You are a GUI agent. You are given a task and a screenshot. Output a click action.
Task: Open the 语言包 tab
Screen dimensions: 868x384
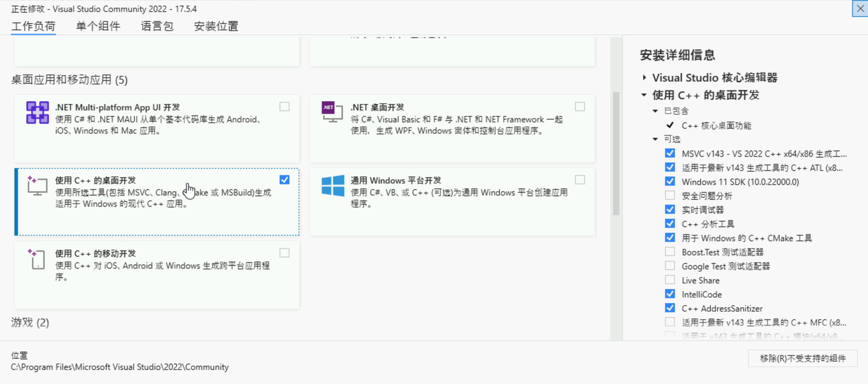(157, 26)
